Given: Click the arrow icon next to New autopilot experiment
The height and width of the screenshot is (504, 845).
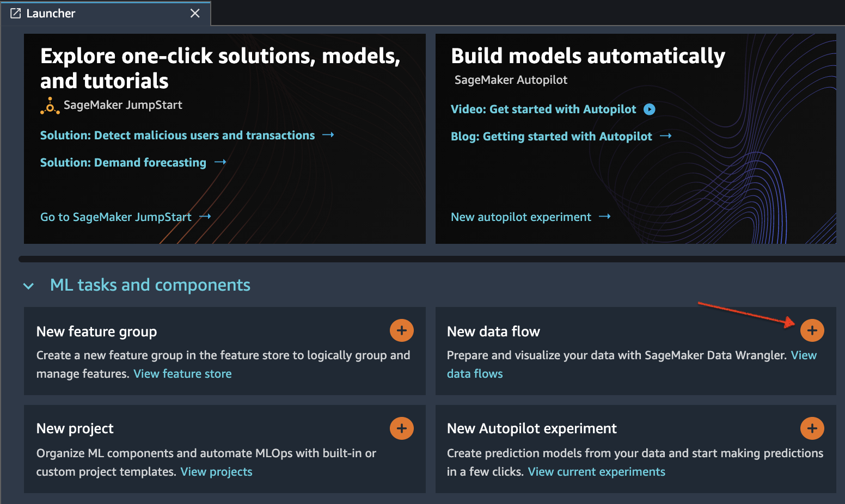Looking at the screenshot, I should click(x=604, y=217).
